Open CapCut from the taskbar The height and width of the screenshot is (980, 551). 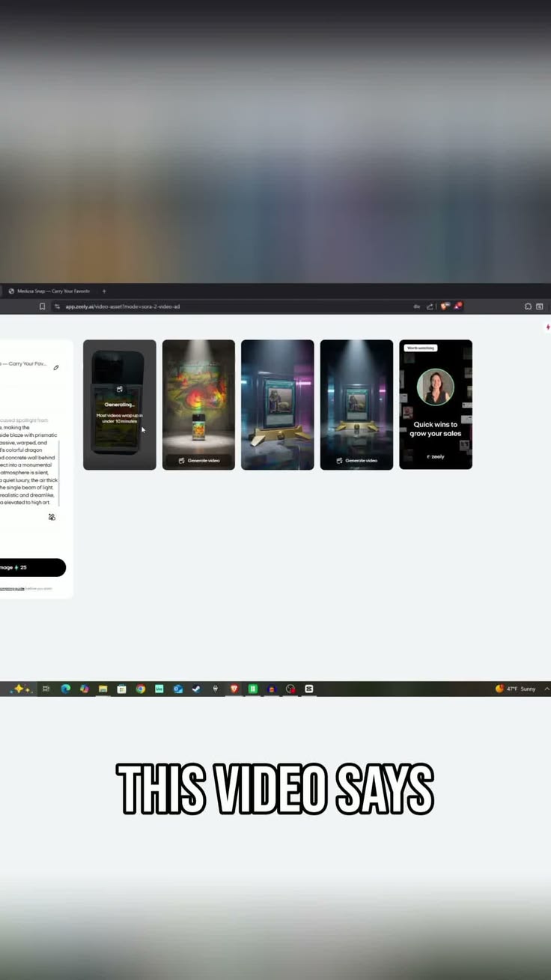[308, 689]
